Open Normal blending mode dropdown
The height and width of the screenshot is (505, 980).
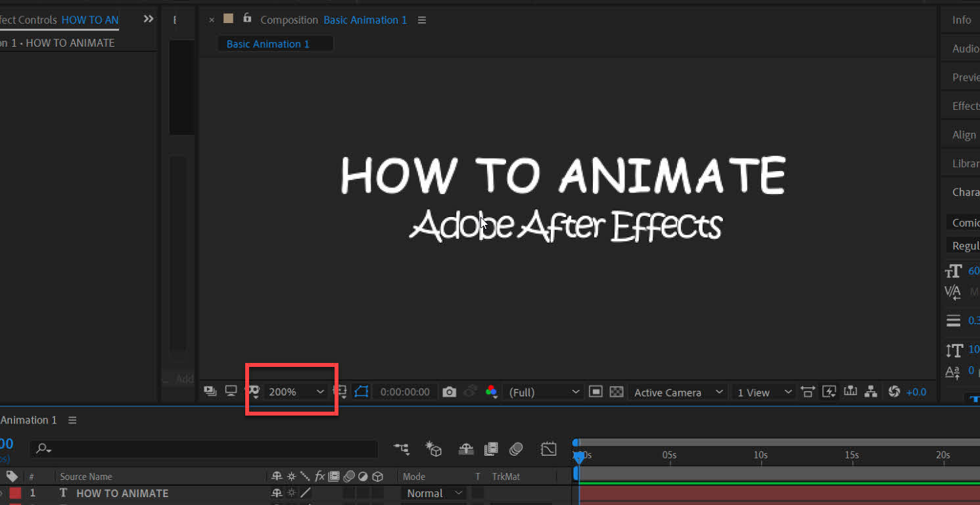(x=434, y=493)
